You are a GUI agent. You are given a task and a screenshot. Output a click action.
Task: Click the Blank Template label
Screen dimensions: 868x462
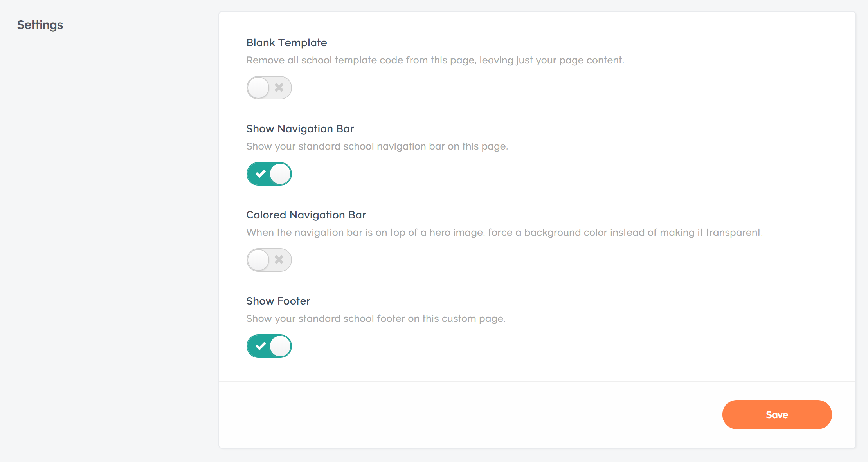click(286, 43)
